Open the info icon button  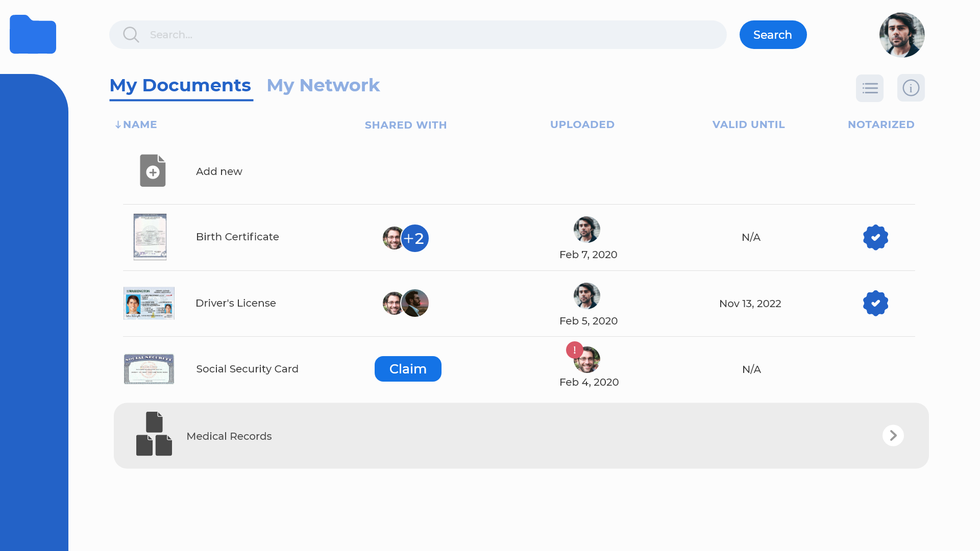[x=911, y=88]
